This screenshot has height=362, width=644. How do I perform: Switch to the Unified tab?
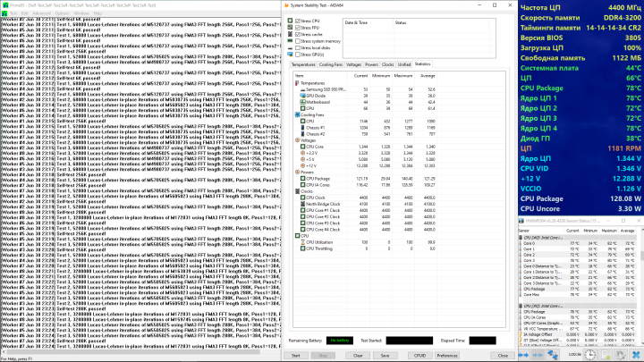(x=404, y=64)
